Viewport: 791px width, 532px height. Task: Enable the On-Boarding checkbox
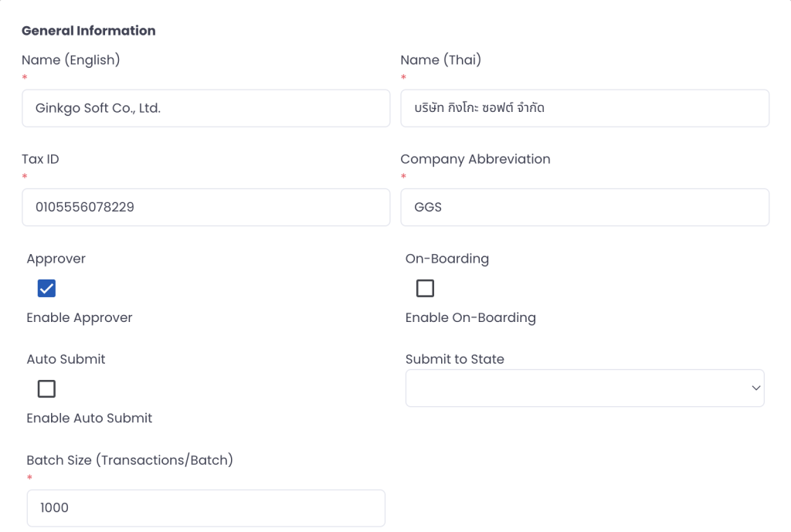425,289
